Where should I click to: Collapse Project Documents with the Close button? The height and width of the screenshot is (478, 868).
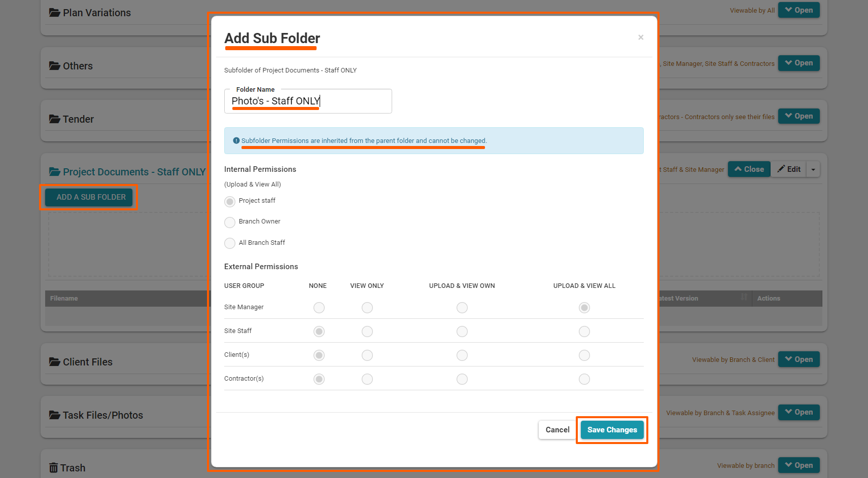coord(749,169)
